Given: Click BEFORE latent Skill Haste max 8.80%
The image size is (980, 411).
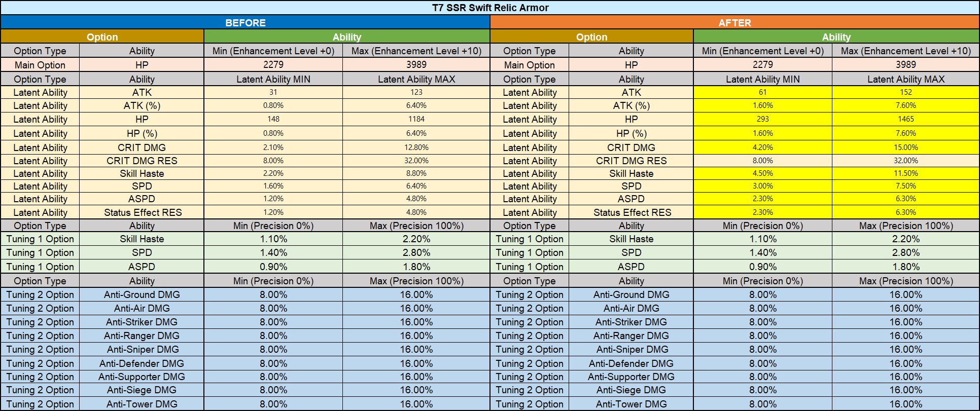Looking at the screenshot, I should tap(416, 173).
